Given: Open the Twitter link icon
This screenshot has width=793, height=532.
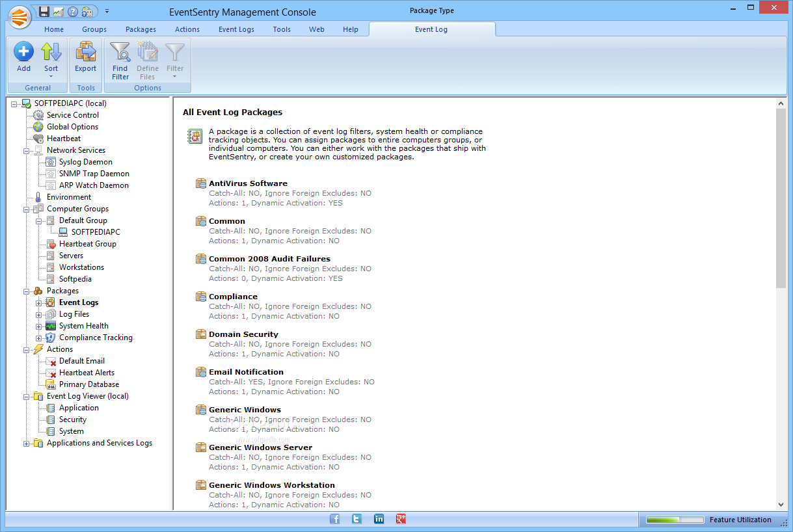Looking at the screenshot, I should [356, 518].
